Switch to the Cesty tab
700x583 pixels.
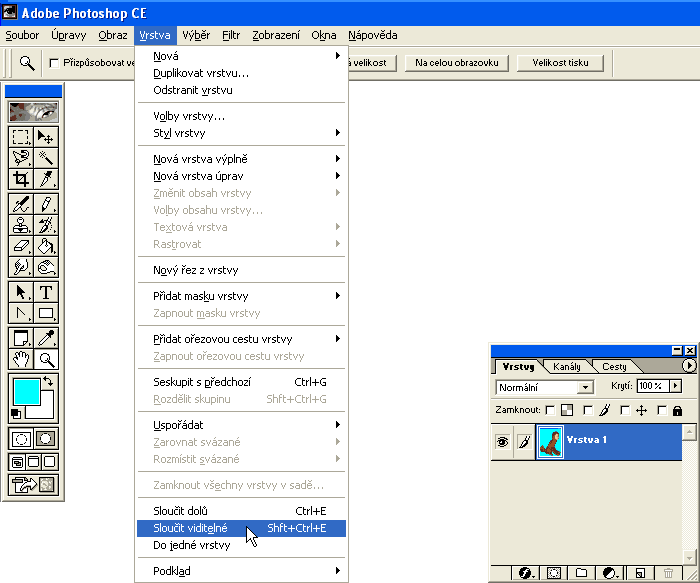[x=614, y=366]
